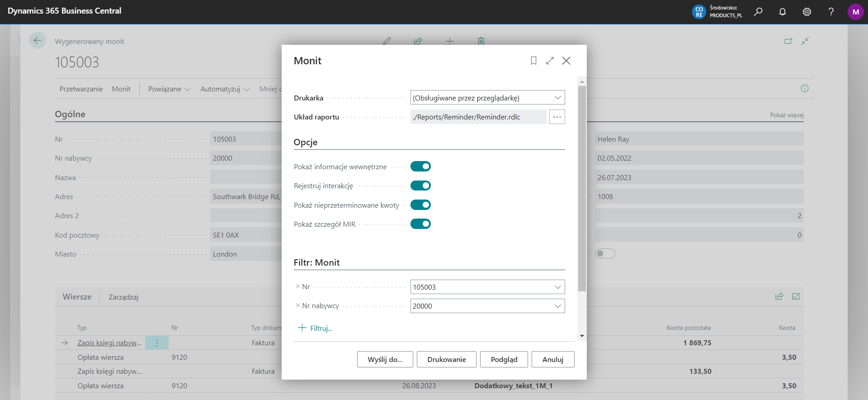Image resolution: width=868 pixels, height=400 pixels.
Task: Click the Mniej opcji menu item
Action: (x=269, y=89)
